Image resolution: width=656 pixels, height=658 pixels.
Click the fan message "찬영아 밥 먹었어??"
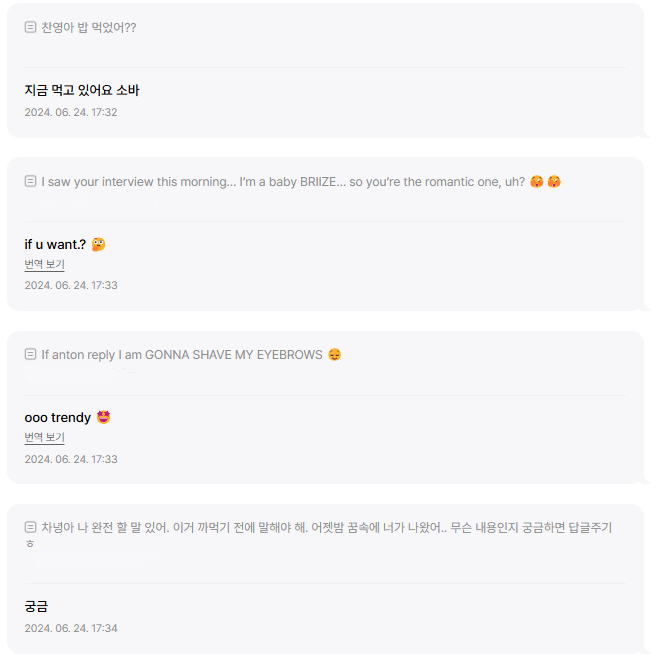pos(89,27)
